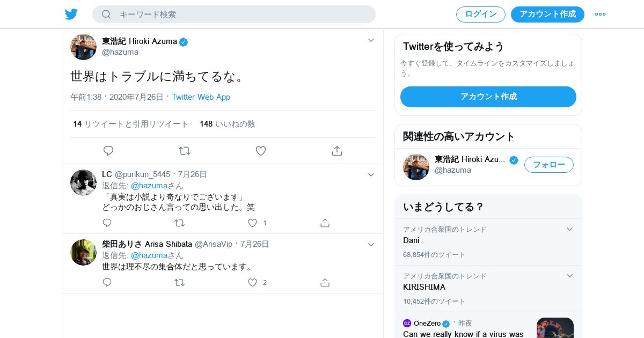Image resolution: width=644 pixels, height=338 pixels.
Task: Retweet Arisa Shibata's reply
Action: pos(180,282)
